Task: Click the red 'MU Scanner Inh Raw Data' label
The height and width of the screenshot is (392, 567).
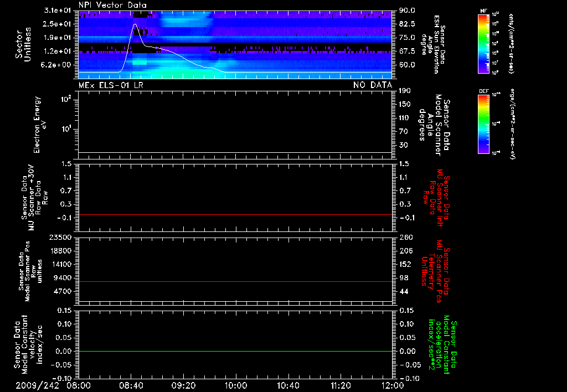Action: pos(436,198)
